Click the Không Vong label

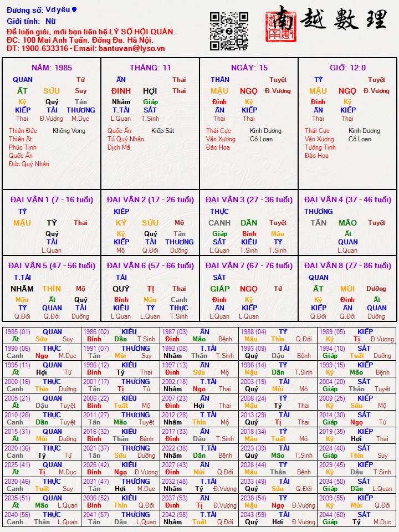[69, 131]
